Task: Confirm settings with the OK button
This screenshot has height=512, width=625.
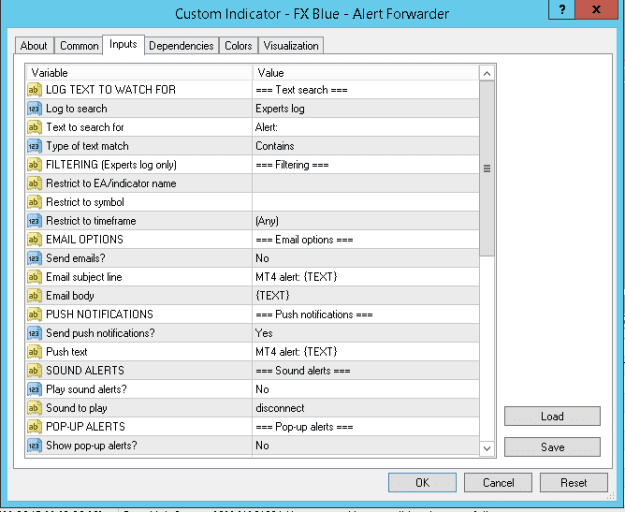Action: pyautogui.click(x=422, y=483)
